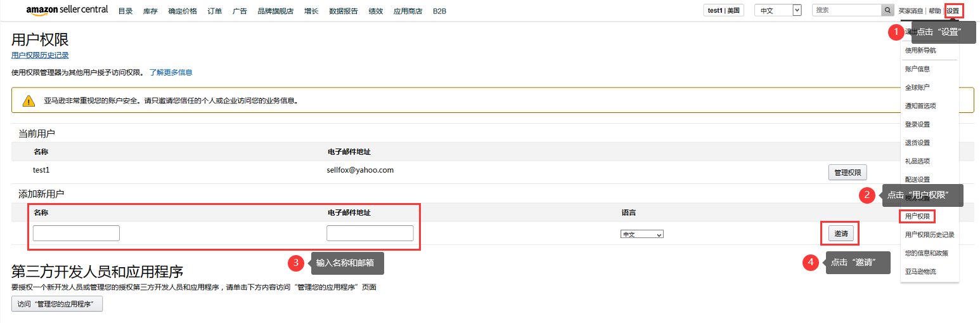Screen dimensions: 980x323
Task: Open the 用户权限历史记录 link under the heading
Action: tap(40, 55)
